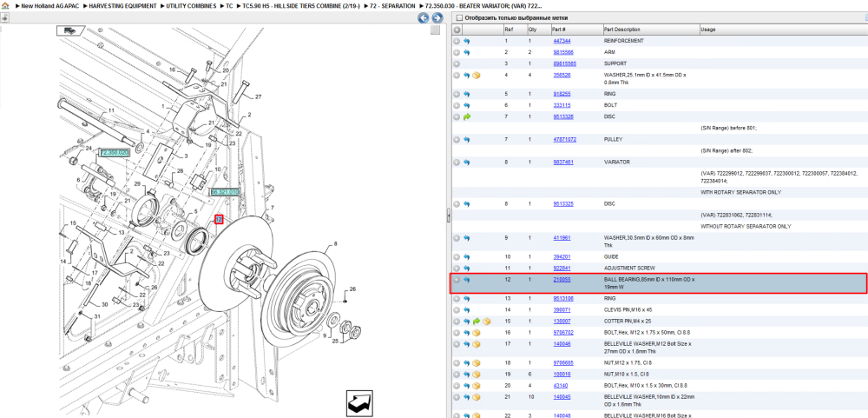
Task: Open New Holland AG APAC breadcrumb
Action: 50,5
